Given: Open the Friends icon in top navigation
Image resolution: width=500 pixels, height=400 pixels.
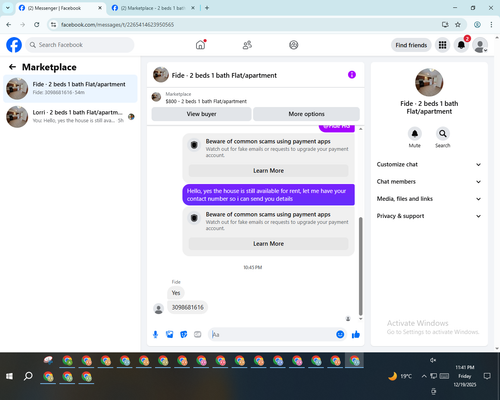Looking at the screenshot, I should click(x=247, y=45).
